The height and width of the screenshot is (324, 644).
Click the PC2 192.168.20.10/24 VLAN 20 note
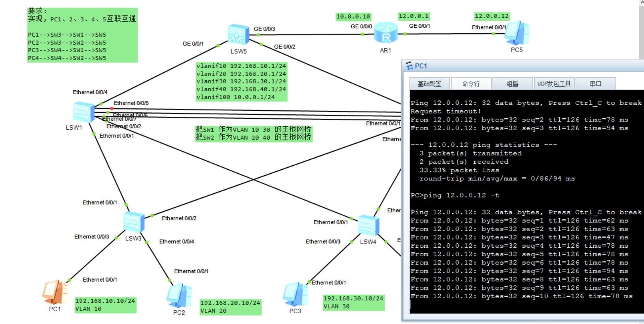pyautogui.click(x=231, y=307)
